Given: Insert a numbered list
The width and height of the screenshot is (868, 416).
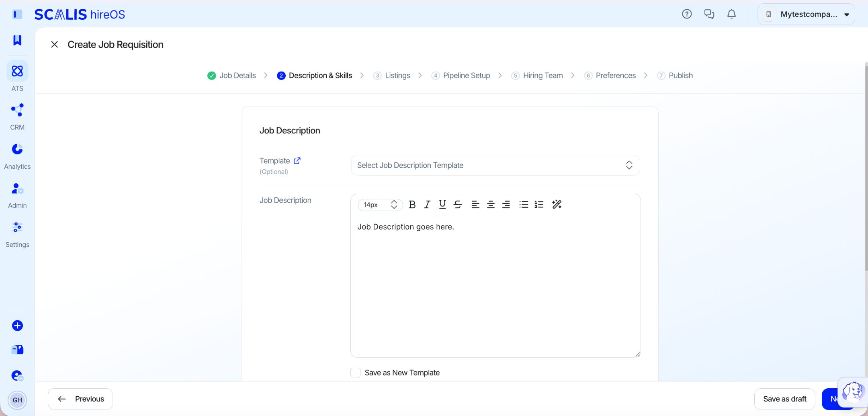Looking at the screenshot, I should 539,205.
